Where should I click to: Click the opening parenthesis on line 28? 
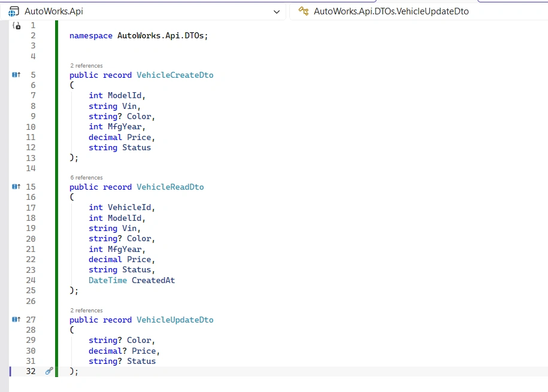pos(72,330)
